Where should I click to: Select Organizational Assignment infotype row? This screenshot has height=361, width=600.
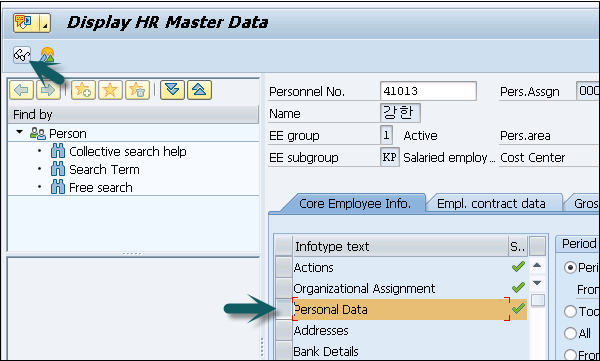[x=401, y=288]
